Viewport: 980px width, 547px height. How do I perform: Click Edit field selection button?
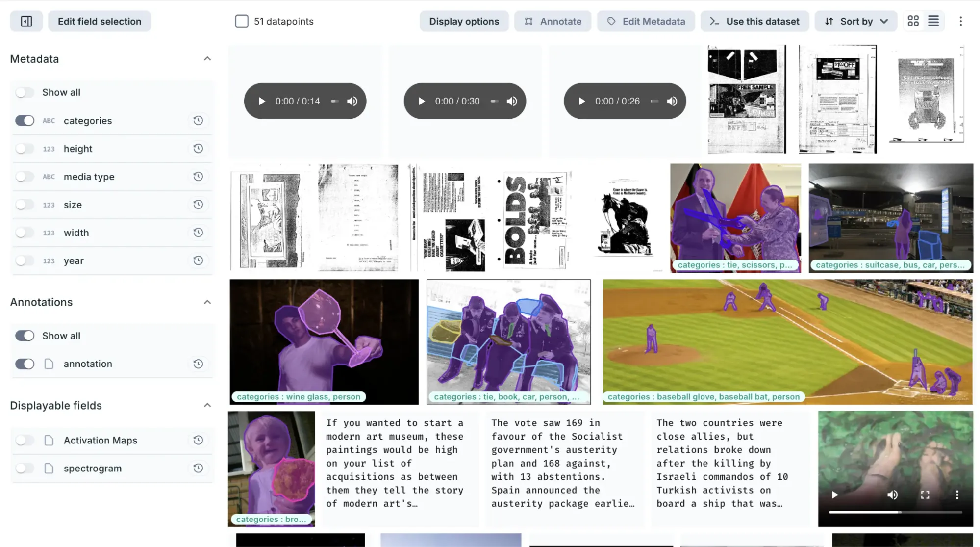(100, 22)
